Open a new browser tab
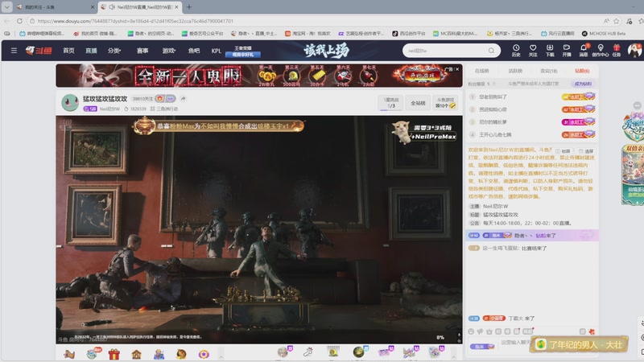This screenshot has width=644, height=362. pyautogui.click(x=189, y=7)
